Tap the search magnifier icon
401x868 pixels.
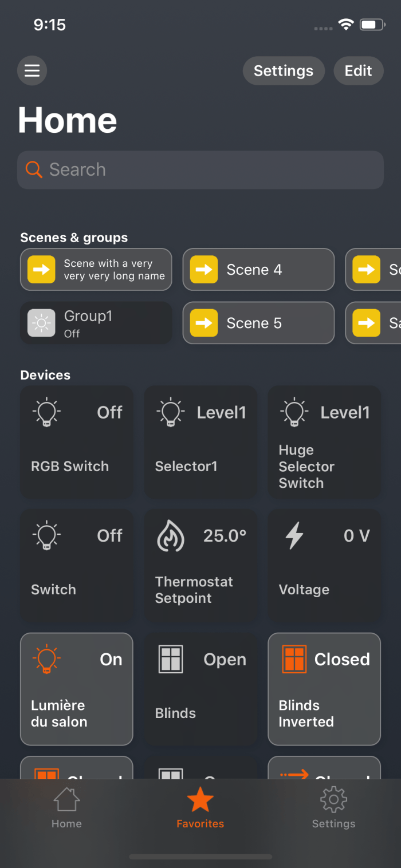(34, 169)
